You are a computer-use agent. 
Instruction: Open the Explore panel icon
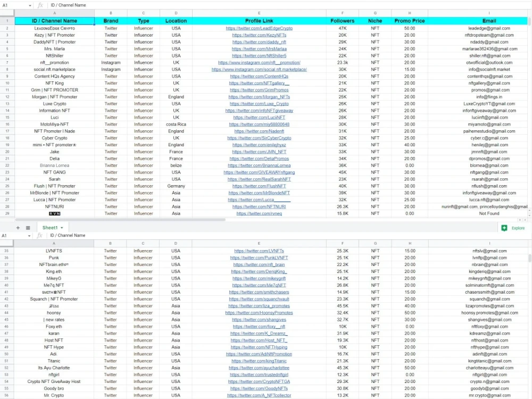click(x=504, y=228)
